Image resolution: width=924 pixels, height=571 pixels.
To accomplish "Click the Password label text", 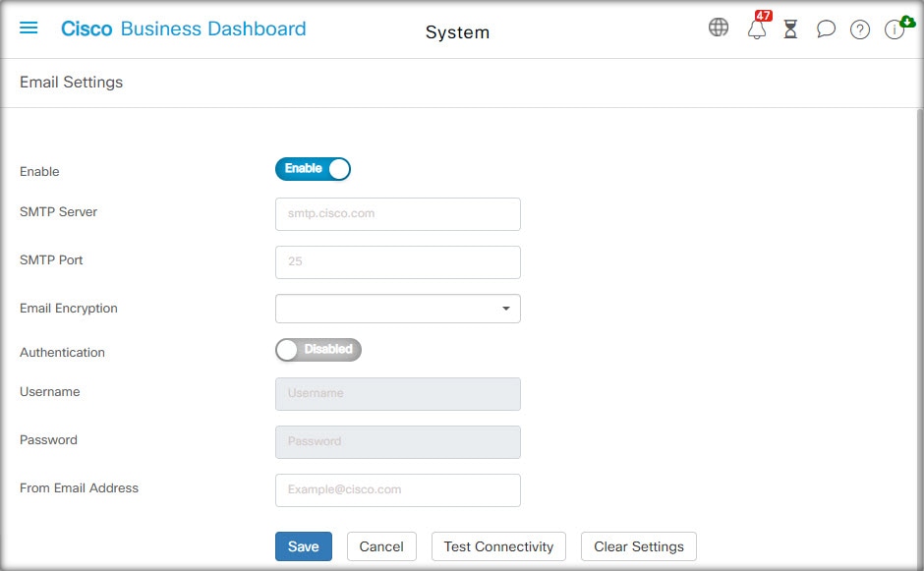I will click(x=48, y=440).
